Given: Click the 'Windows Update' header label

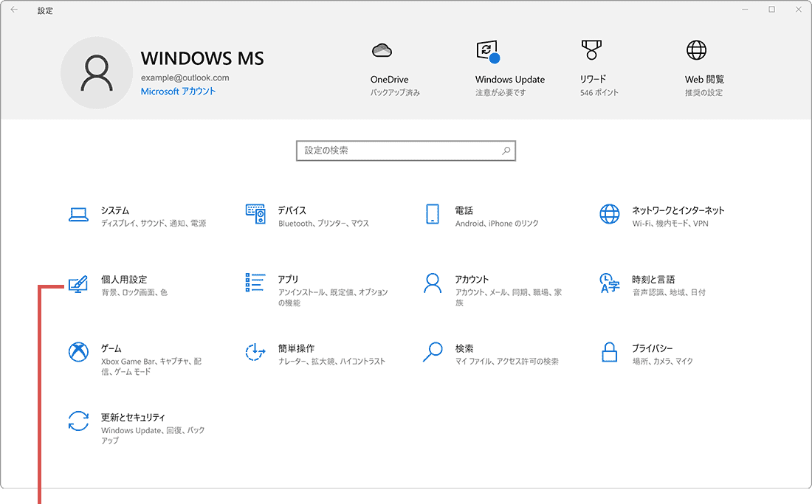Looking at the screenshot, I should (510, 79).
